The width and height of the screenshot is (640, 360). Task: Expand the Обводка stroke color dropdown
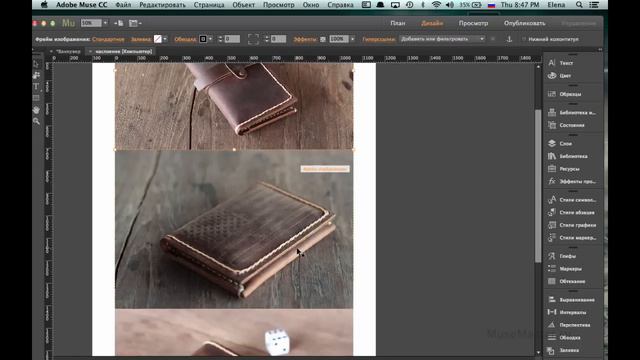pos(210,39)
